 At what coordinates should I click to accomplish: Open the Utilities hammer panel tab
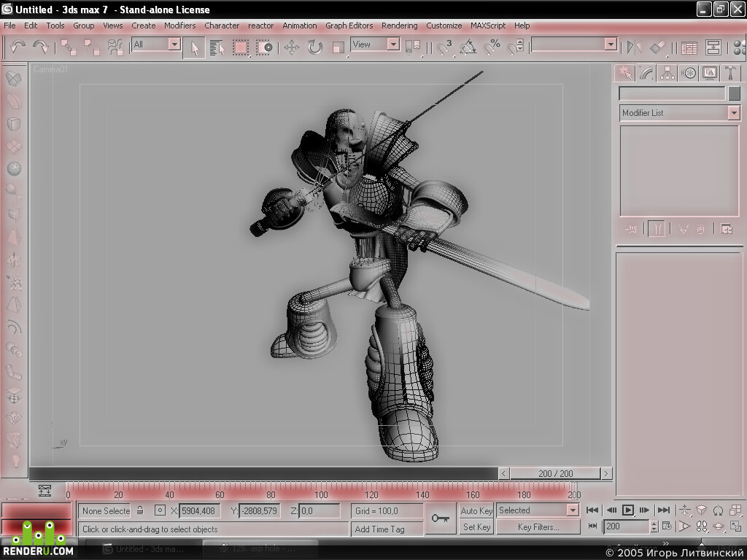click(x=731, y=74)
